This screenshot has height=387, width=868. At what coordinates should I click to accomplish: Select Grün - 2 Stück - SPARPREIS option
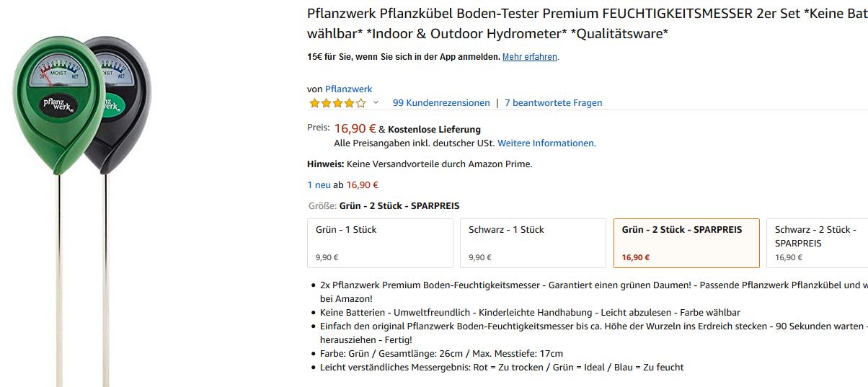pyautogui.click(x=686, y=243)
